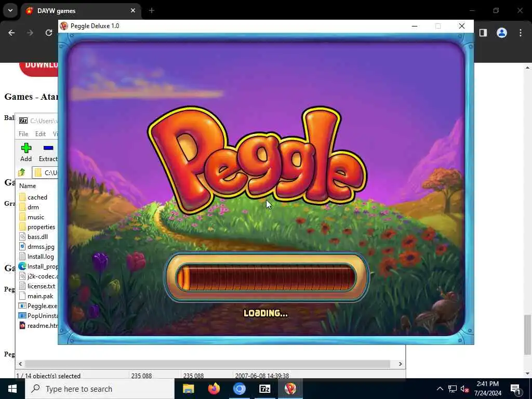Click the taskbar clock and date

[x=487, y=389]
